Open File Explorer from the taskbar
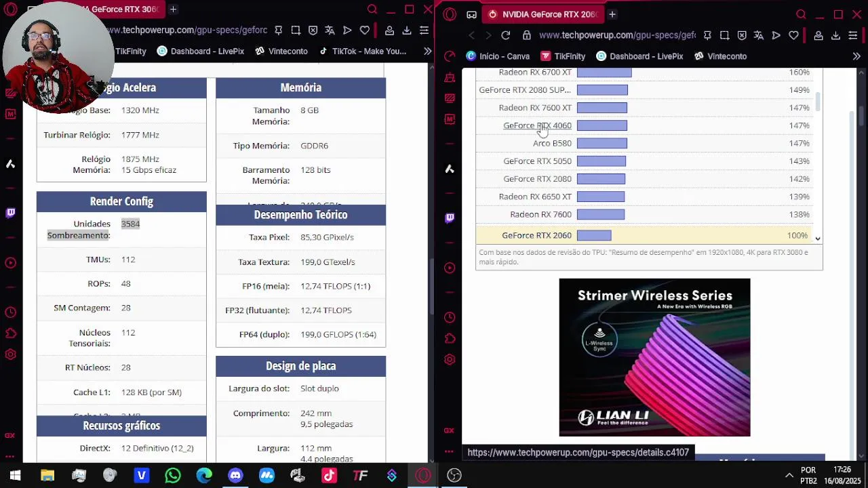The width and height of the screenshot is (868, 488). (x=47, y=476)
